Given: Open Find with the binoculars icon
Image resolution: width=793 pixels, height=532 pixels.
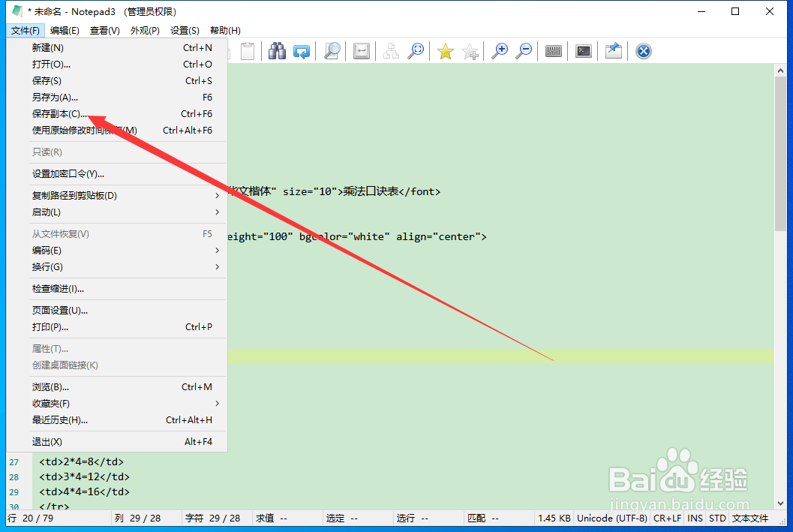Looking at the screenshot, I should pyautogui.click(x=277, y=51).
